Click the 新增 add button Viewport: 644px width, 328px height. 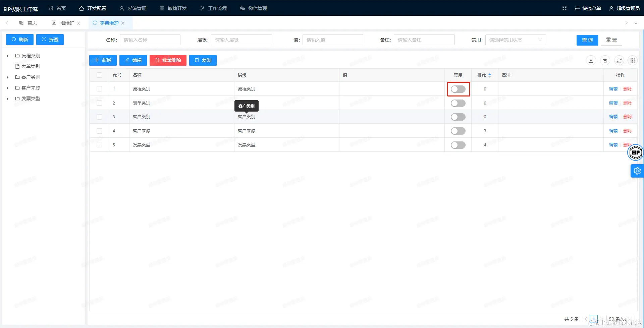pos(103,60)
